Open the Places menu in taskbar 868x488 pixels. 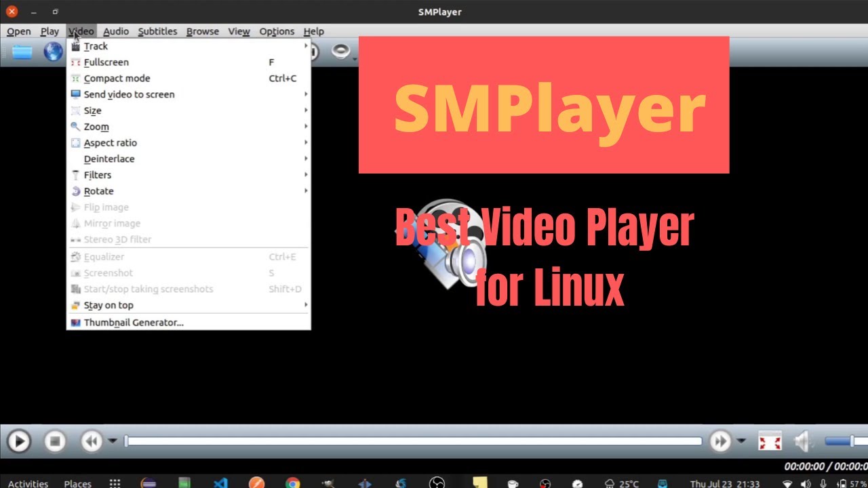(x=77, y=483)
